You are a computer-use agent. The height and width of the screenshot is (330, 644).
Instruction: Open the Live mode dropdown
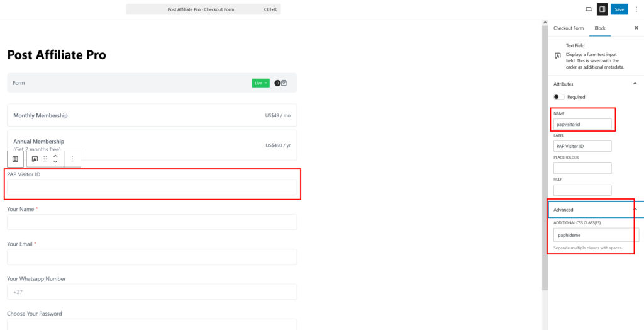260,83
